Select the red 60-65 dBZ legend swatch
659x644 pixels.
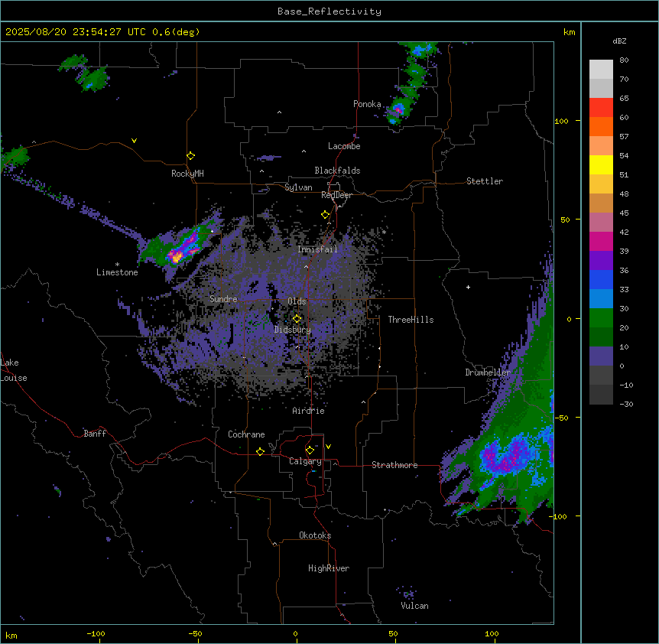pyautogui.click(x=601, y=108)
